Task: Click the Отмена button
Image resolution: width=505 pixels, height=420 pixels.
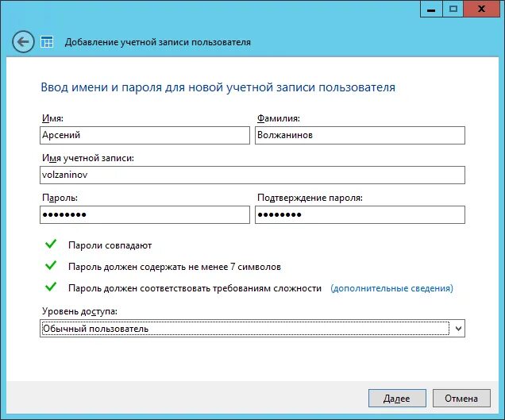Action: (461, 399)
